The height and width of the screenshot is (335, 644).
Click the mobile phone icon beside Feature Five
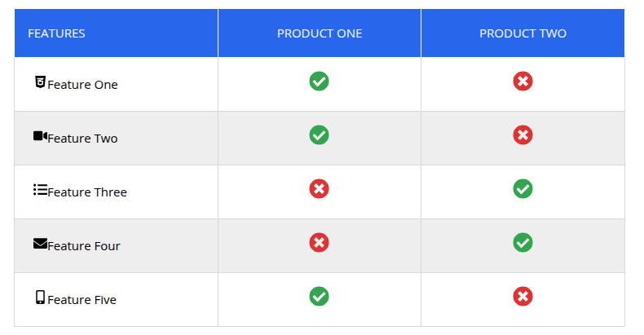pos(40,298)
